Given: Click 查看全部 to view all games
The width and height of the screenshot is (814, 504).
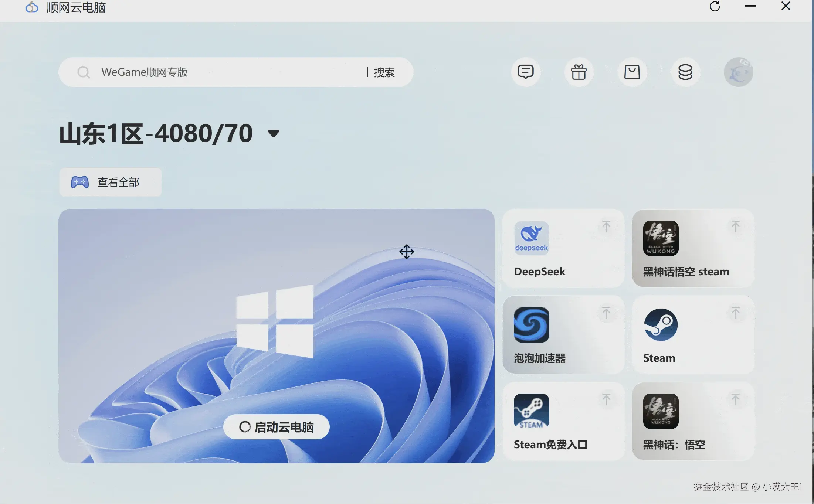Looking at the screenshot, I should pos(110,182).
